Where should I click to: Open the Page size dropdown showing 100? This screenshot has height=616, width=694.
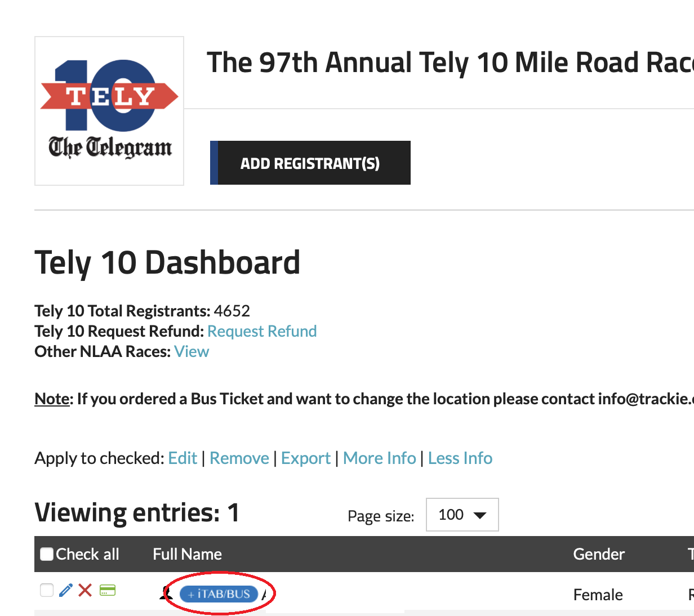(x=462, y=515)
